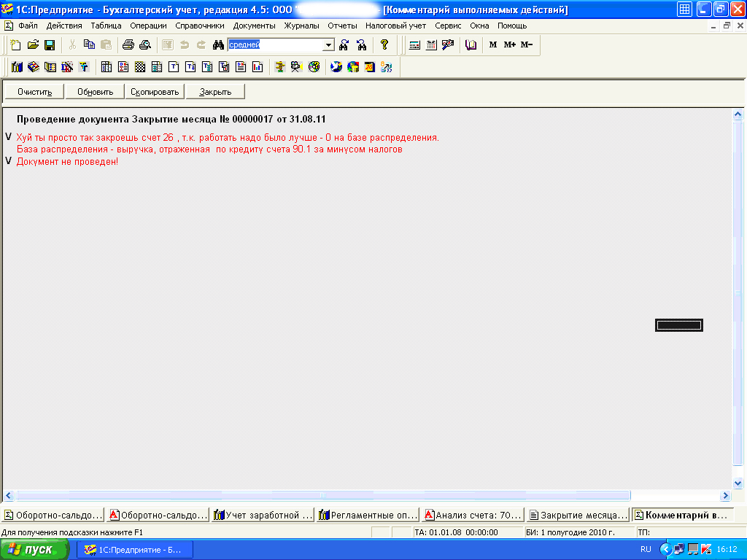Click the Обновить button

point(95,92)
